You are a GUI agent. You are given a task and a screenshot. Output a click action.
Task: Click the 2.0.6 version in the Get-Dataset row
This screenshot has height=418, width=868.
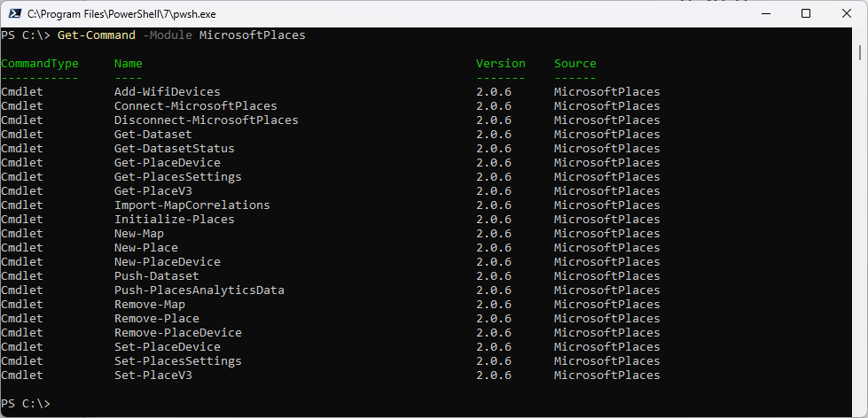coord(494,135)
